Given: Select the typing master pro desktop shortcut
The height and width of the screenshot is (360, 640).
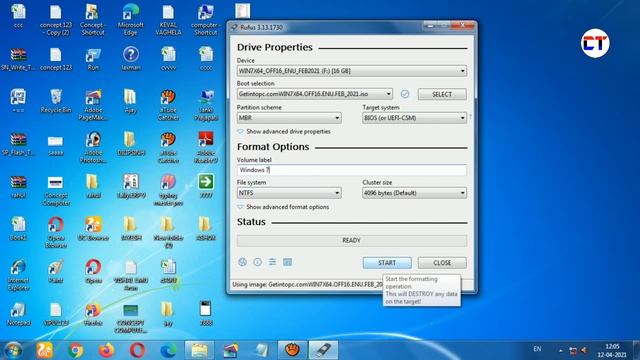Looking at the screenshot, I should [168, 190].
